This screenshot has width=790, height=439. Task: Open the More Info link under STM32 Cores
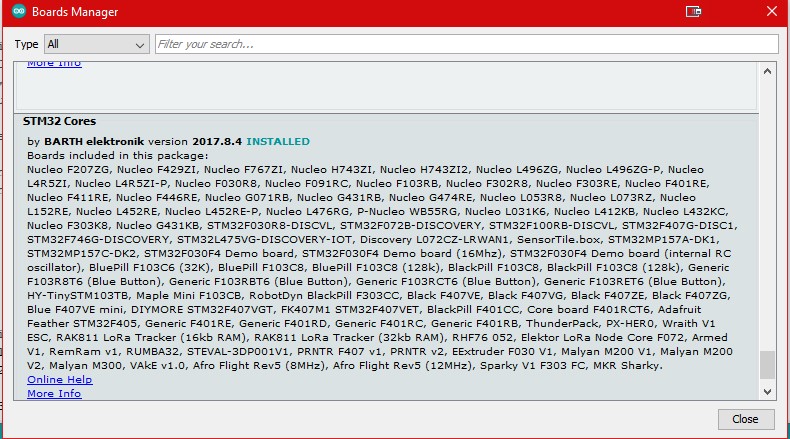point(54,394)
